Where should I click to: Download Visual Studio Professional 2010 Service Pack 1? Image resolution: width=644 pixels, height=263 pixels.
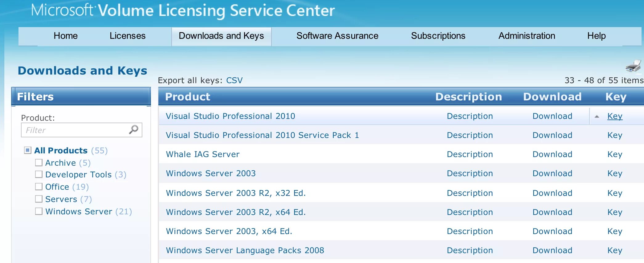click(x=552, y=135)
